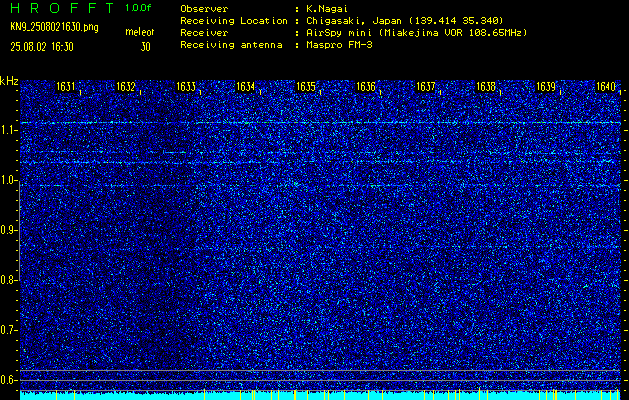Click the HROFFT program title
629x400 pixels.
(63, 8)
